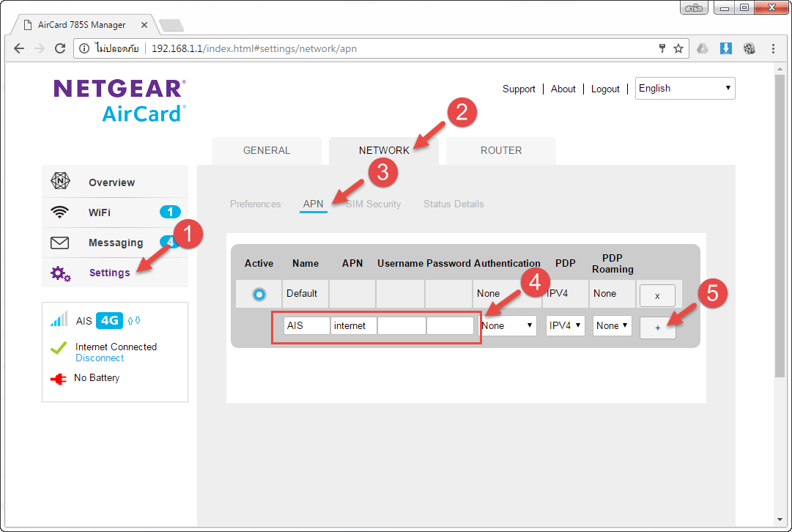Viewport: 792px width, 532px height.
Task: Open WiFi in the sidebar
Action: pos(115,213)
